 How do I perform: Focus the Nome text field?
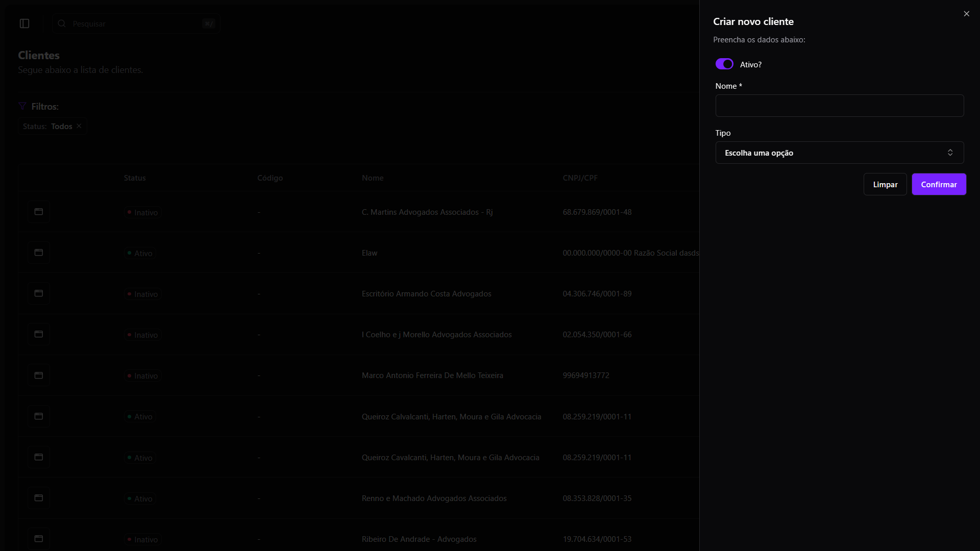coord(839,106)
